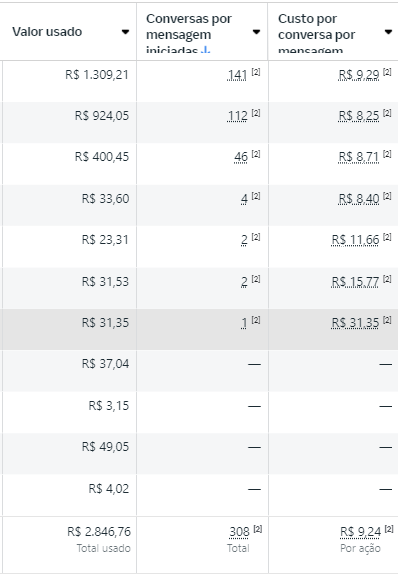Screen dimensions: 398x574
Task: Click the footnote marker beside total 308
Action: (x=258, y=529)
